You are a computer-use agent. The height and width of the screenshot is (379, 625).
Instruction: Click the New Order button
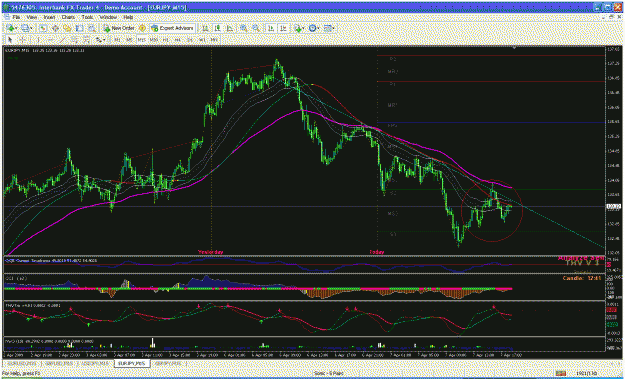tap(119, 28)
